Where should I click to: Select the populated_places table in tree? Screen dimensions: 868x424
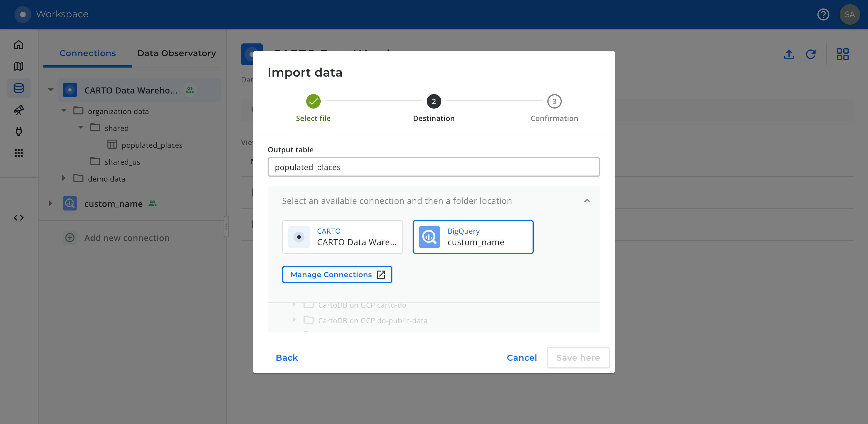152,145
